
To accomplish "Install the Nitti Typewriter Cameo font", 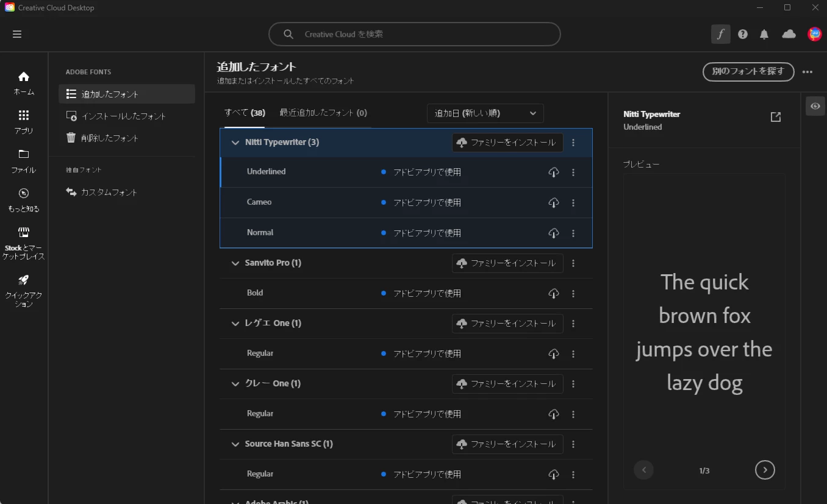I will pos(553,202).
